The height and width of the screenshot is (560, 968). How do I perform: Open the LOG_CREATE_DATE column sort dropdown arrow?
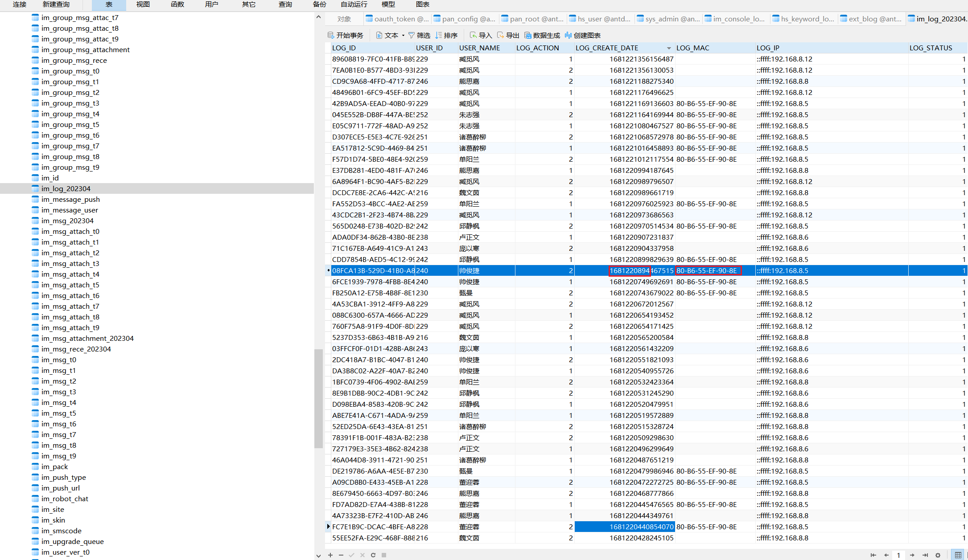point(669,48)
